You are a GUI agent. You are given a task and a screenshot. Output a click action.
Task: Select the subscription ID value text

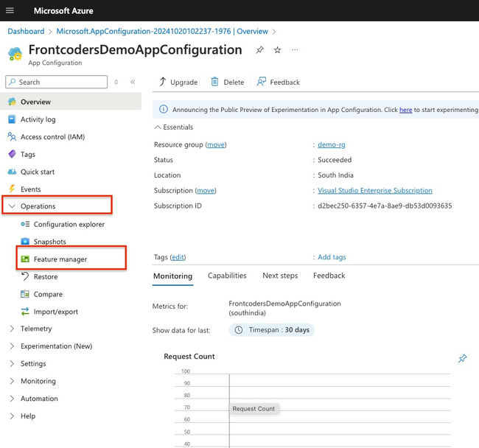(x=385, y=206)
